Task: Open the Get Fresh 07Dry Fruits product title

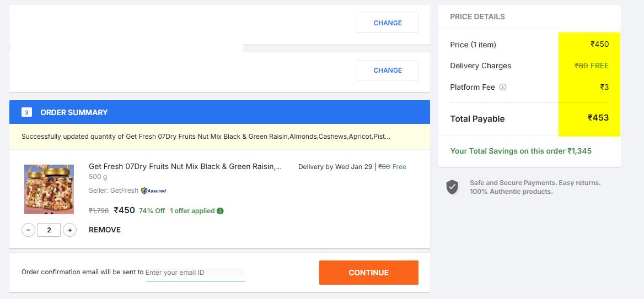Action: tap(185, 166)
